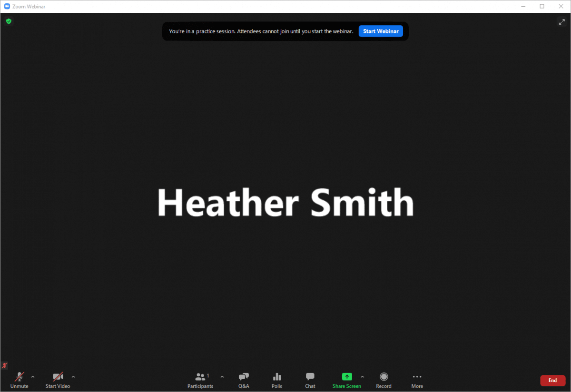Image resolution: width=571 pixels, height=392 pixels.
Task: Expand the arrow next to Participants
Action: tap(222, 377)
